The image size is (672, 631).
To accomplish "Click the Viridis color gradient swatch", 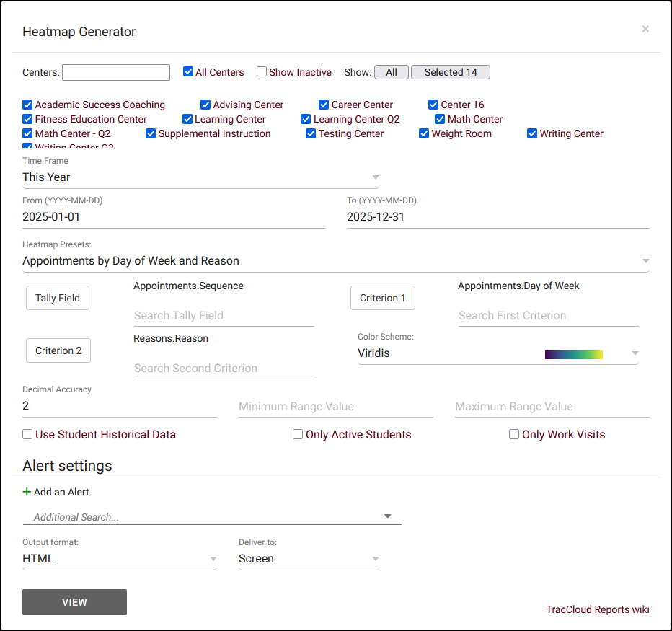I will pos(573,354).
